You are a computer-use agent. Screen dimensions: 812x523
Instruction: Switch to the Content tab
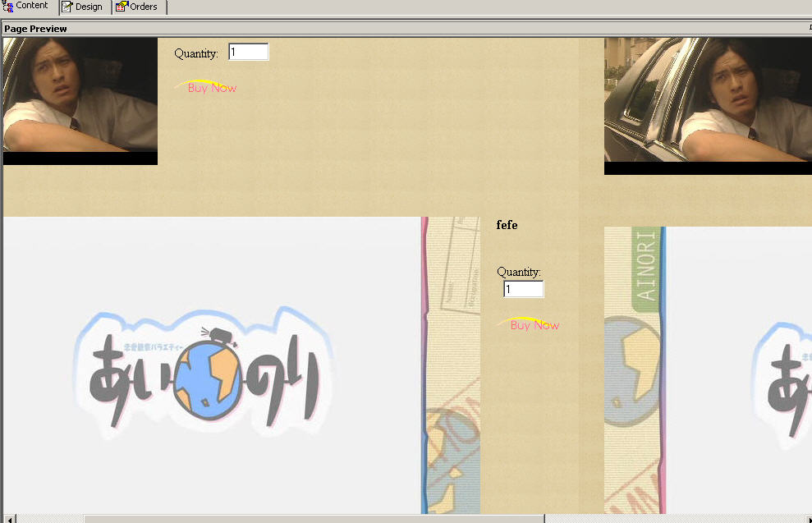coord(28,7)
